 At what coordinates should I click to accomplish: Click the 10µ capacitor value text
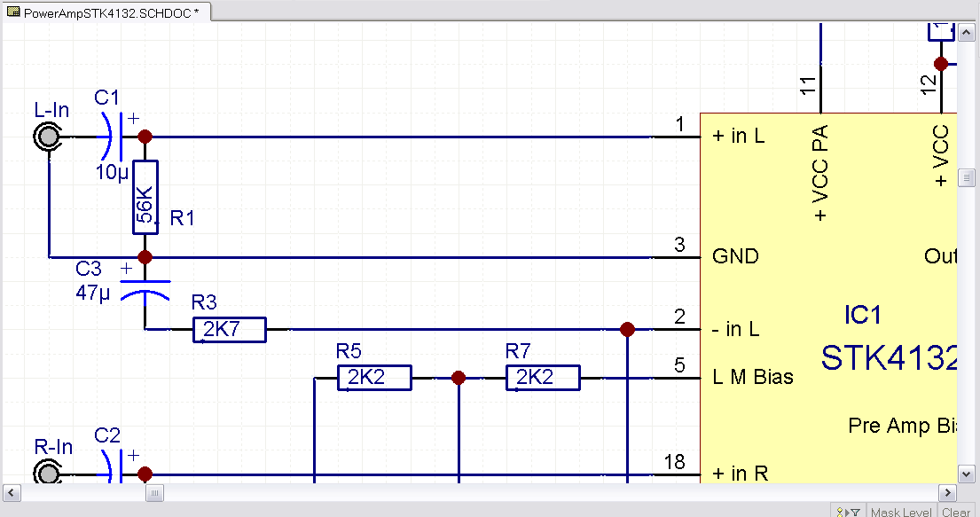click(112, 173)
